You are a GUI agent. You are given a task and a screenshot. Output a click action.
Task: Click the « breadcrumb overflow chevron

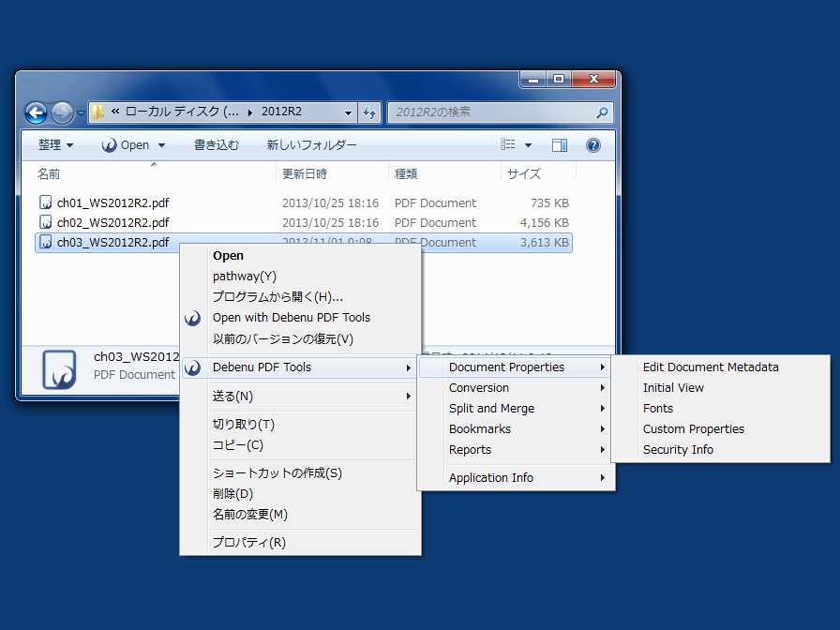click(115, 112)
